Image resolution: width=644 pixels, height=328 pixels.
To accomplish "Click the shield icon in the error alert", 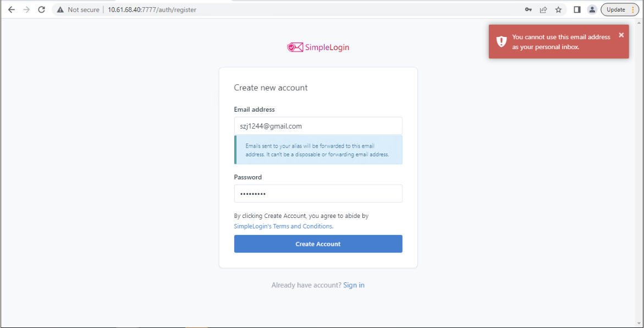I will point(501,41).
